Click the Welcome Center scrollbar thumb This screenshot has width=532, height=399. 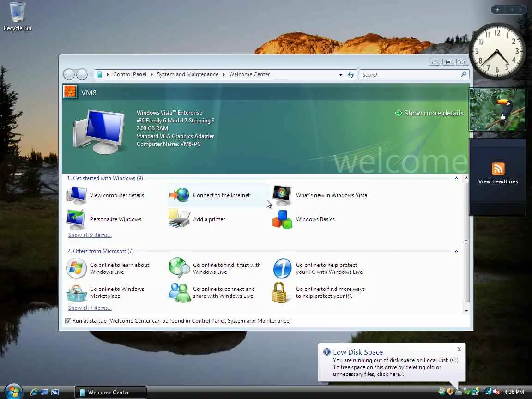tap(466, 242)
